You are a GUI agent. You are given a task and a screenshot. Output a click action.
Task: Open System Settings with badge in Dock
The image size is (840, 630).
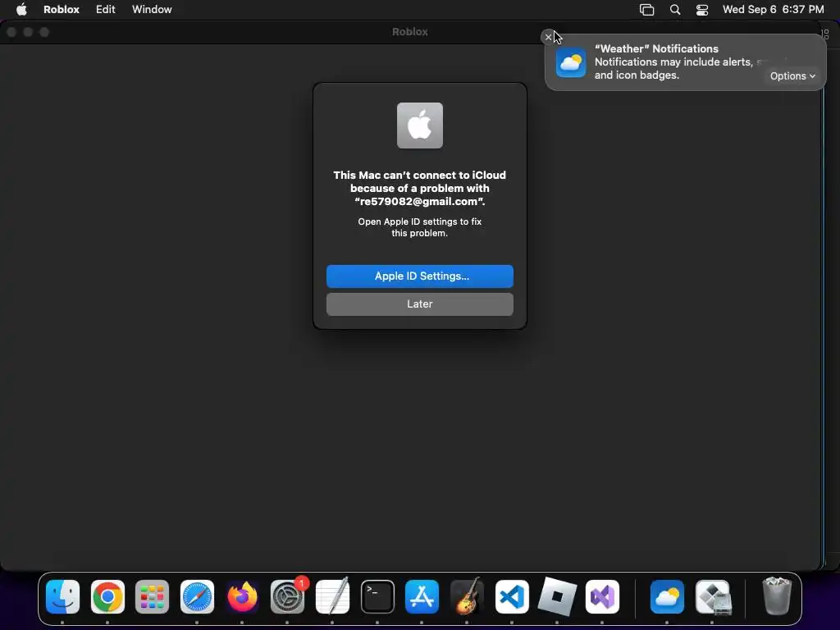point(288,596)
